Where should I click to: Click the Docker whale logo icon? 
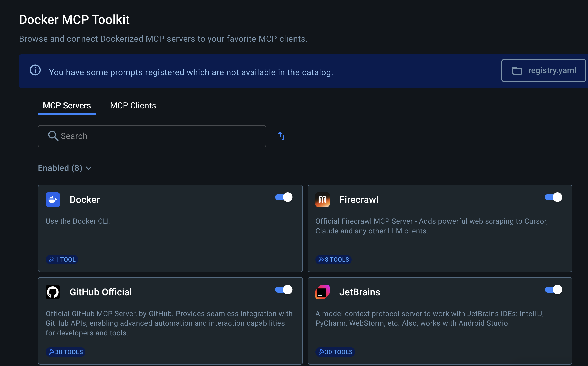53,200
